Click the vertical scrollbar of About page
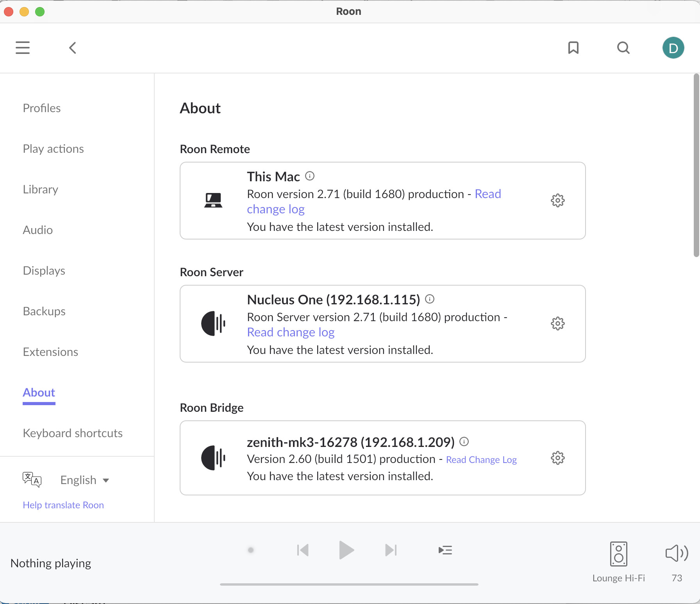 click(x=696, y=165)
